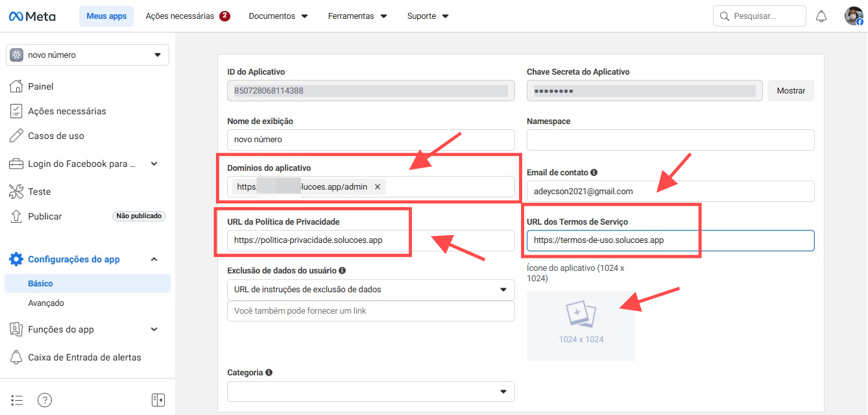The width and height of the screenshot is (868, 415).
Task: Expand Login do Facebook para submenu
Action: pyautogui.click(x=154, y=164)
